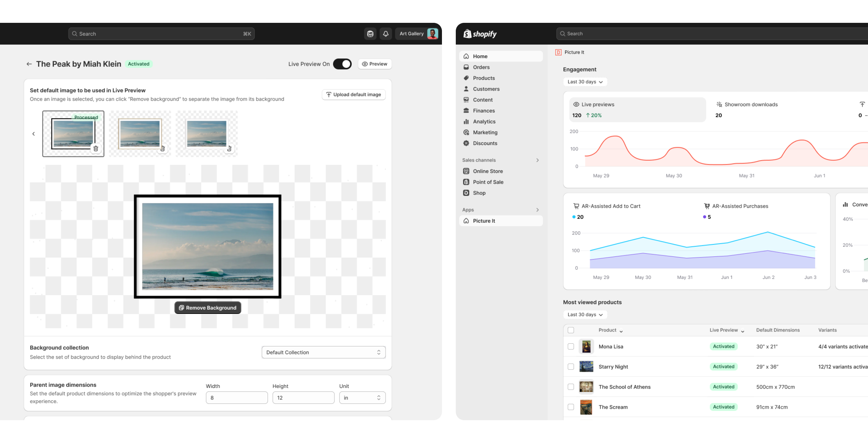This screenshot has height=443, width=868.
Task: Delete the Processed thumbnail via trash icon
Action: pos(96,148)
